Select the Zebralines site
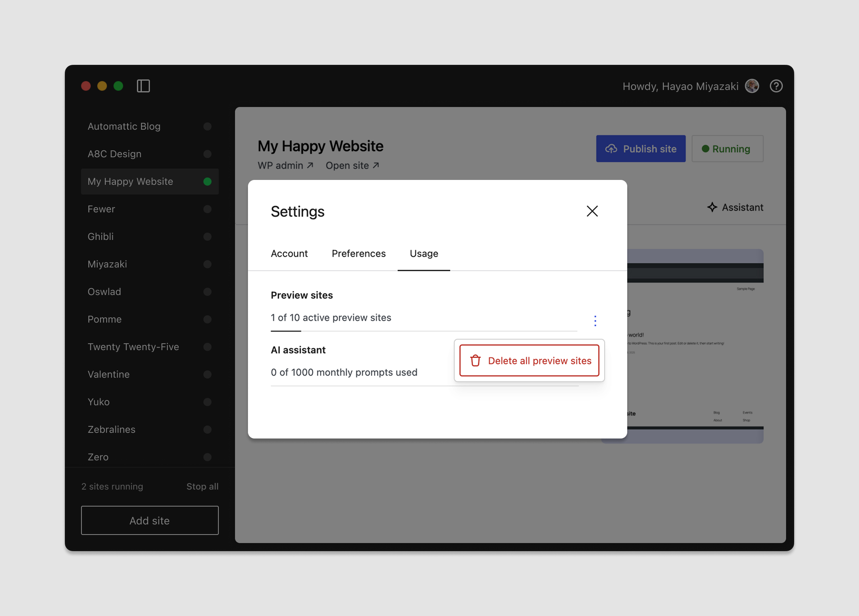This screenshot has height=616, width=859. pos(150,430)
